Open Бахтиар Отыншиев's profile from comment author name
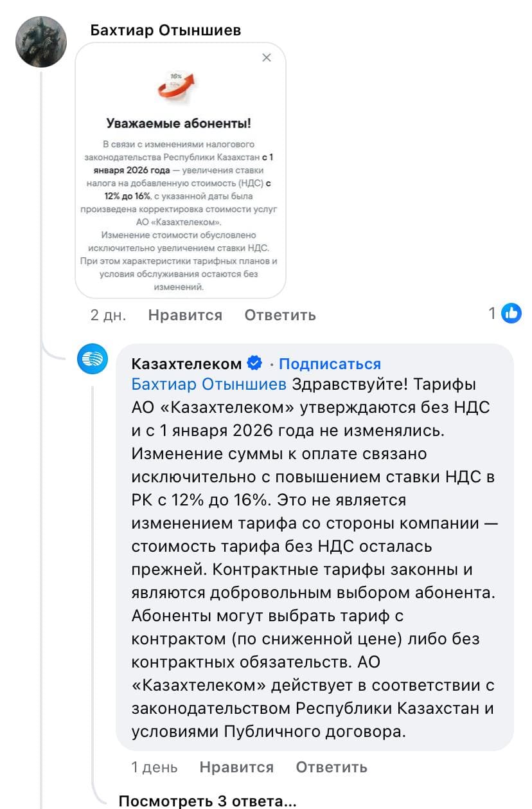This screenshot has width=532, height=809. (165, 30)
